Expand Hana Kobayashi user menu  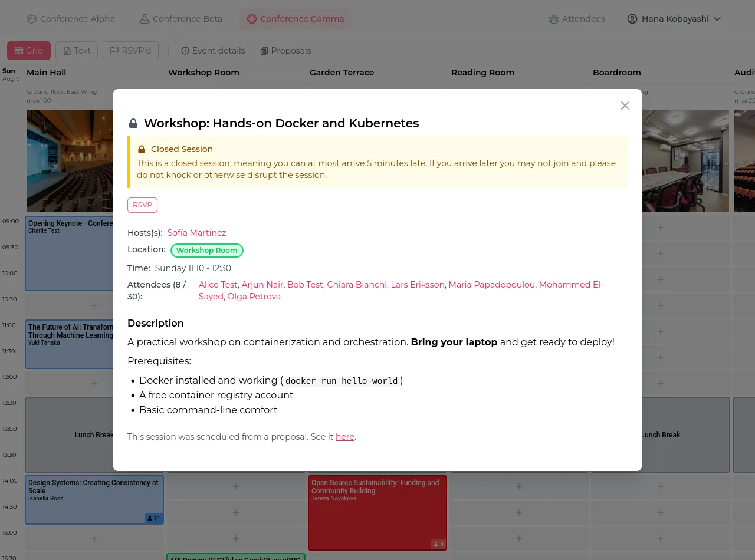(x=674, y=19)
